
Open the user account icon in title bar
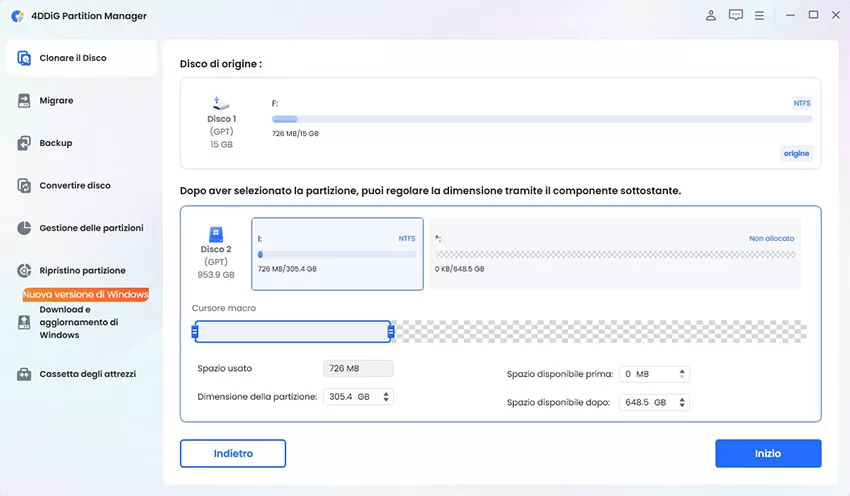[x=711, y=15]
